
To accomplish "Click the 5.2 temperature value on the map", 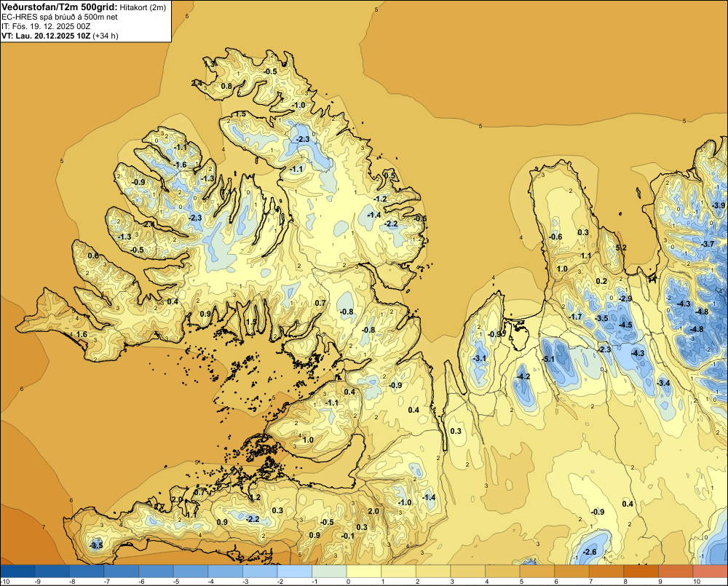I will pyautogui.click(x=621, y=248).
